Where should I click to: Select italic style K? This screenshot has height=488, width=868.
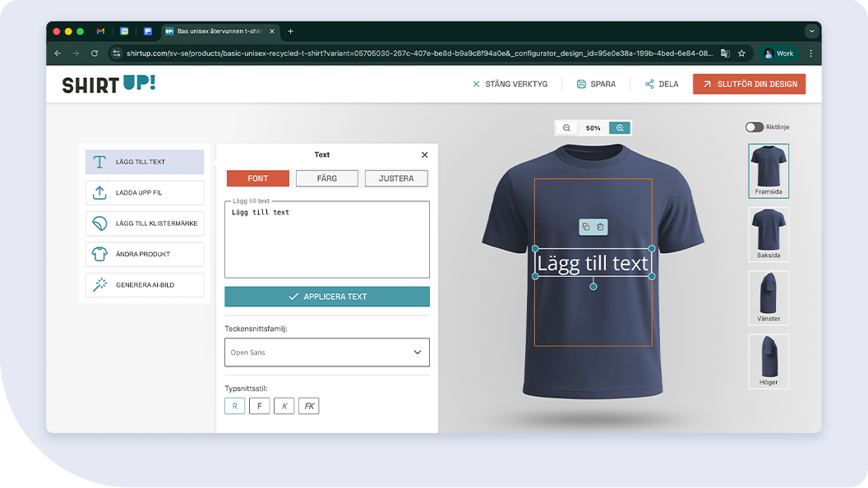[x=284, y=406]
